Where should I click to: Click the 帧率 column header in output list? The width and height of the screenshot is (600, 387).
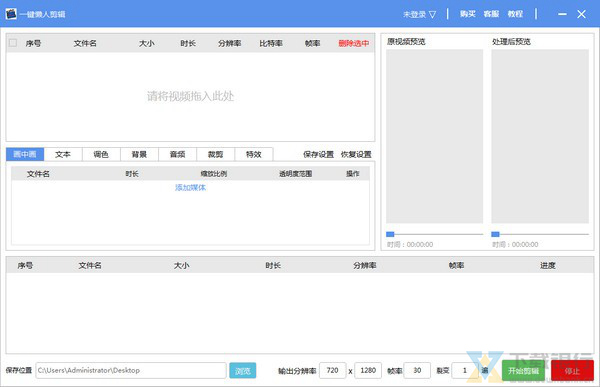(456, 265)
